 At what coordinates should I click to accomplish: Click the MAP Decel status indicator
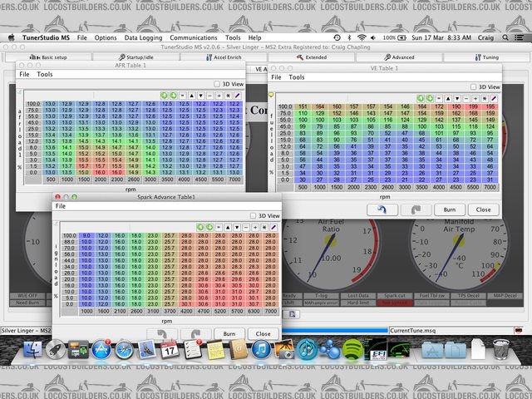click(505, 296)
